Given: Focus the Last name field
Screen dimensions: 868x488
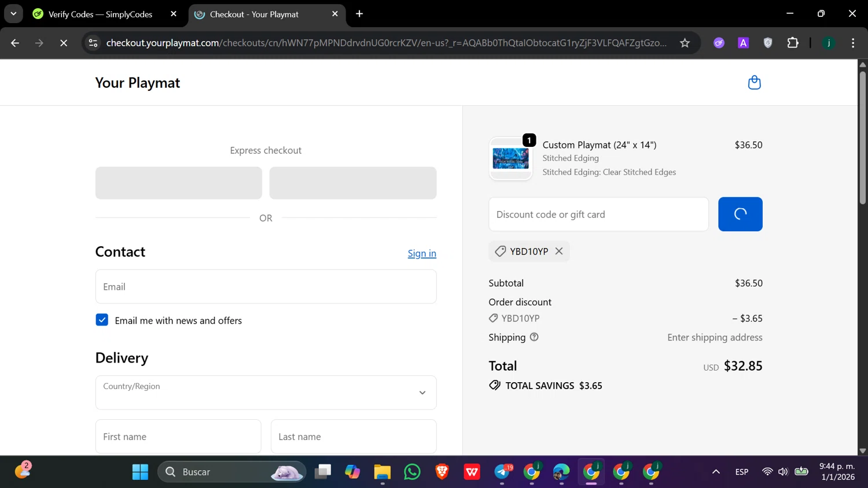Looking at the screenshot, I should pos(354,437).
